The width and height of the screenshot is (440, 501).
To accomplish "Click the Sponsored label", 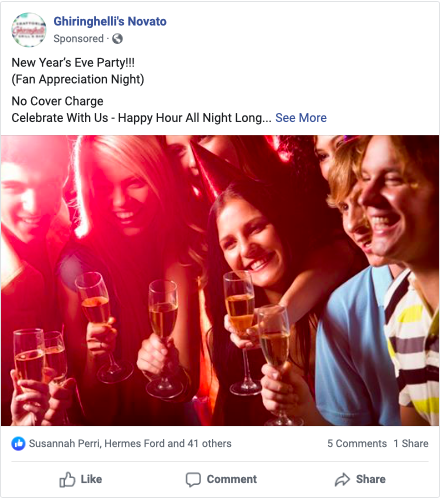I will [78, 39].
